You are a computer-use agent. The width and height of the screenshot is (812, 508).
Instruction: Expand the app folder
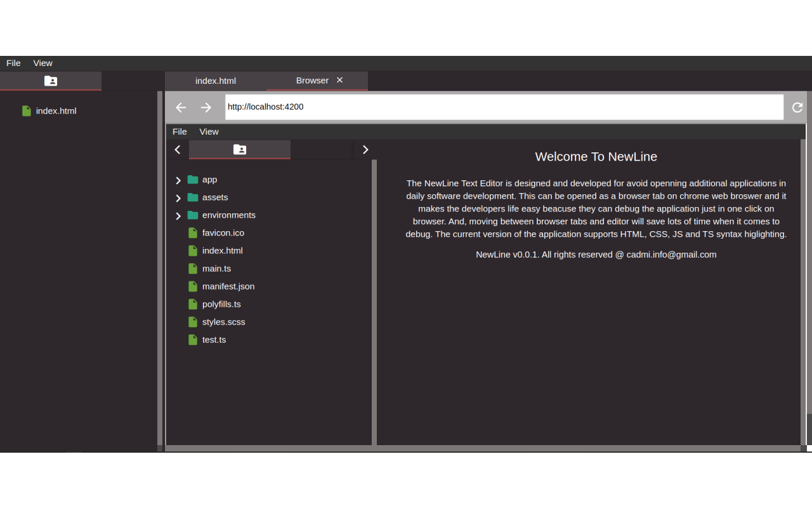178,180
